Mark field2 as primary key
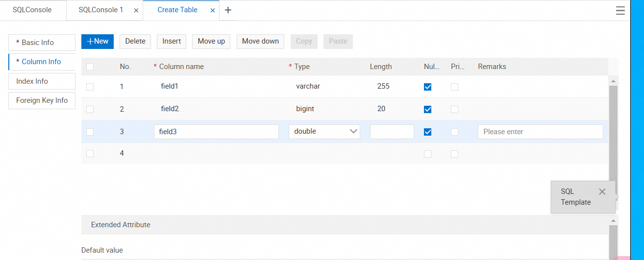Image resolution: width=644 pixels, height=260 pixels. click(x=454, y=109)
